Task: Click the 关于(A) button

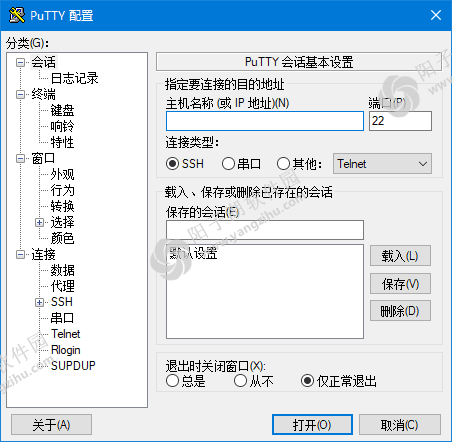Action: [x=51, y=425]
